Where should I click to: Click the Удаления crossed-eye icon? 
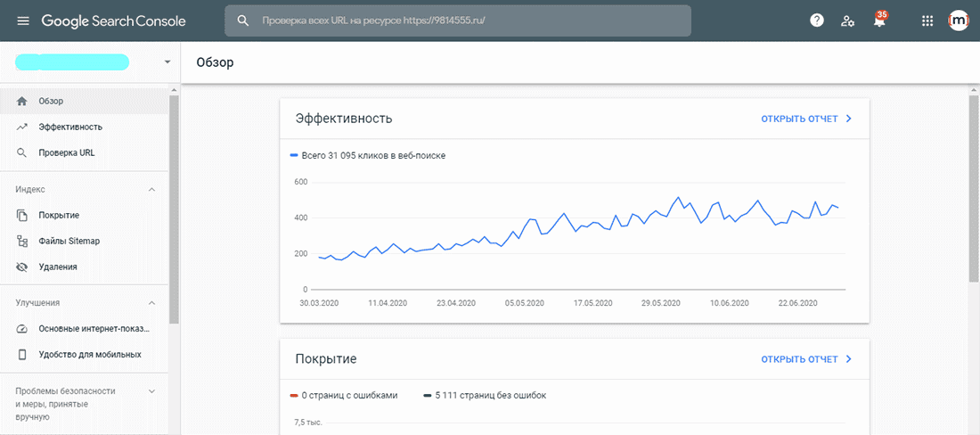[x=22, y=267]
